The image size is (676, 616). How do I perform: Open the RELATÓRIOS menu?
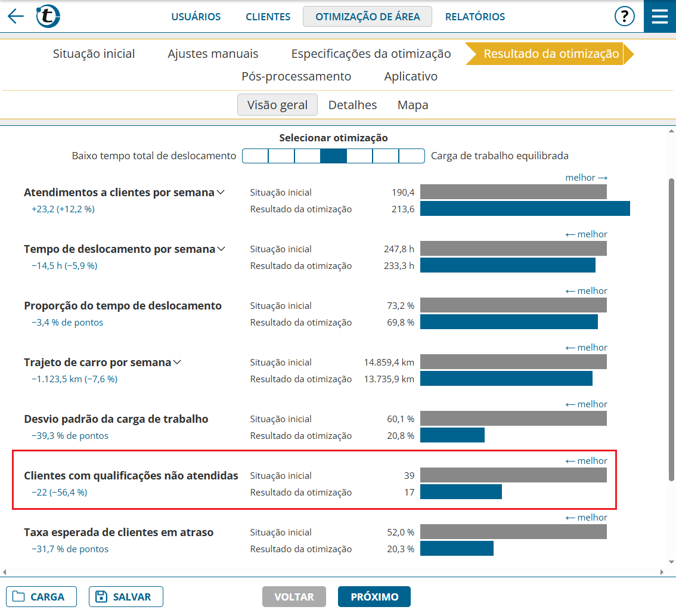[x=475, y=16]
